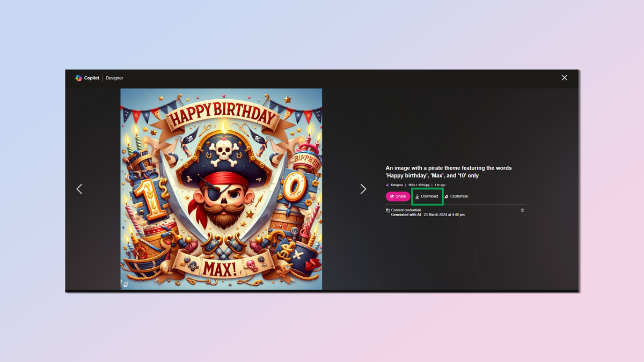The image size is (644, 362).
Task: Click the highlighted Download button
Action: point(427,196)
